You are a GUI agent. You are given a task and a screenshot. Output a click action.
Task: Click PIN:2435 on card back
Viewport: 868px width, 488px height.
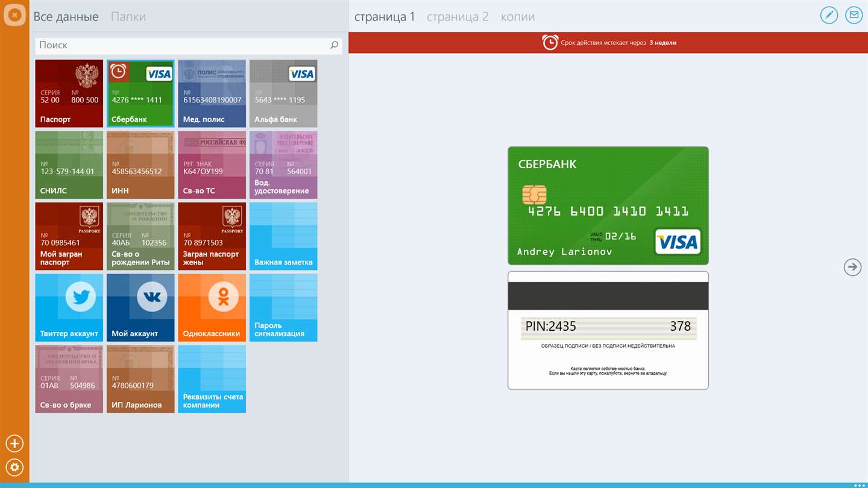tap(551, 327)
